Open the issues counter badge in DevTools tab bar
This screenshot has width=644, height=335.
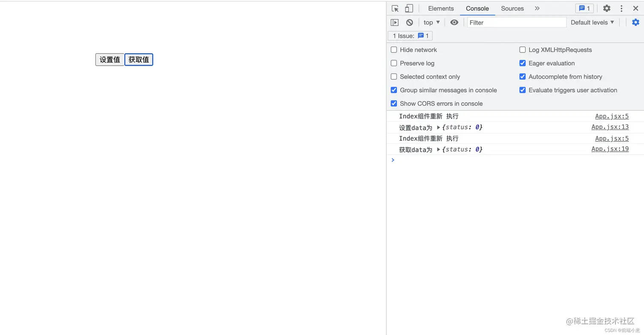pos(584,9)
